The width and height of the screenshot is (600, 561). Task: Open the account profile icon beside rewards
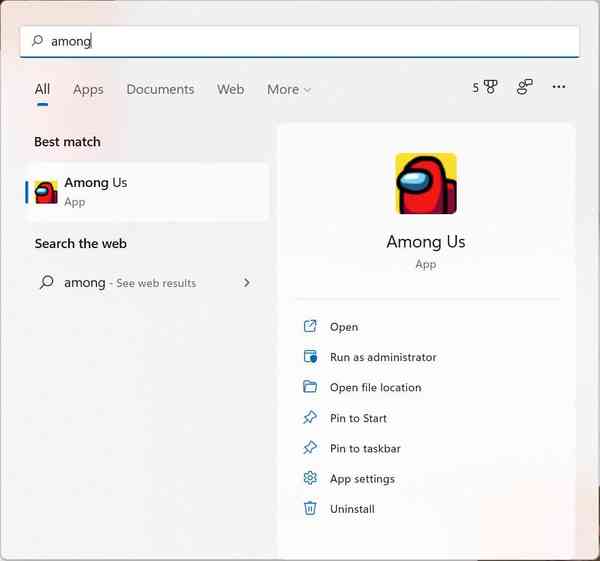[525, 87]
